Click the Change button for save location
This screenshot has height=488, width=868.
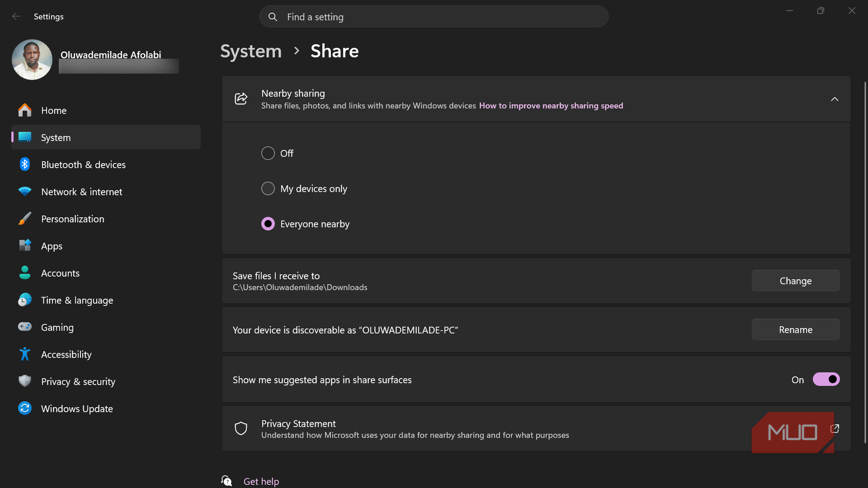click(795, 281)
